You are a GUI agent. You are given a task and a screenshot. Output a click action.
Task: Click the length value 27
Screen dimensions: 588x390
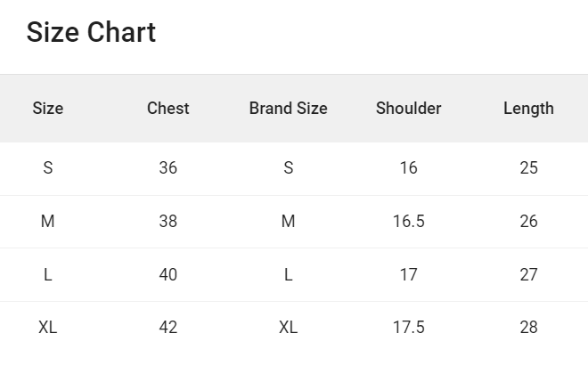click(x=528, y=275)
